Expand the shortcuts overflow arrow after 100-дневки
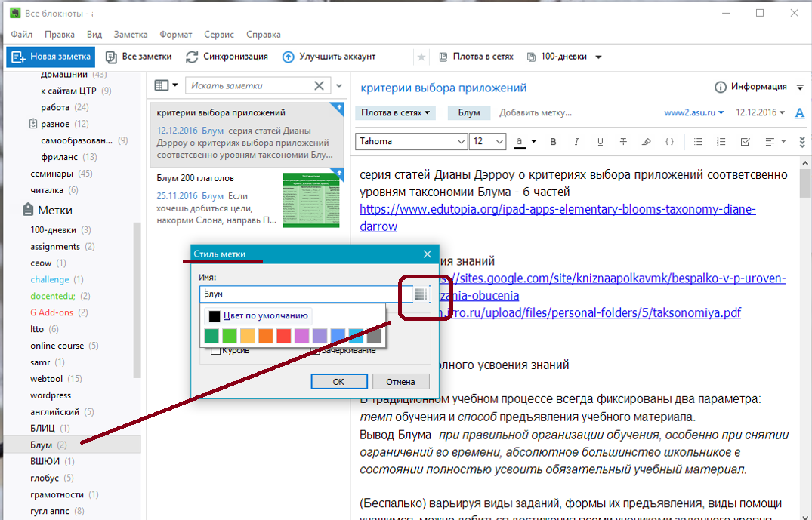This screenshot has width=812, height=520. (x=599, y=57)
